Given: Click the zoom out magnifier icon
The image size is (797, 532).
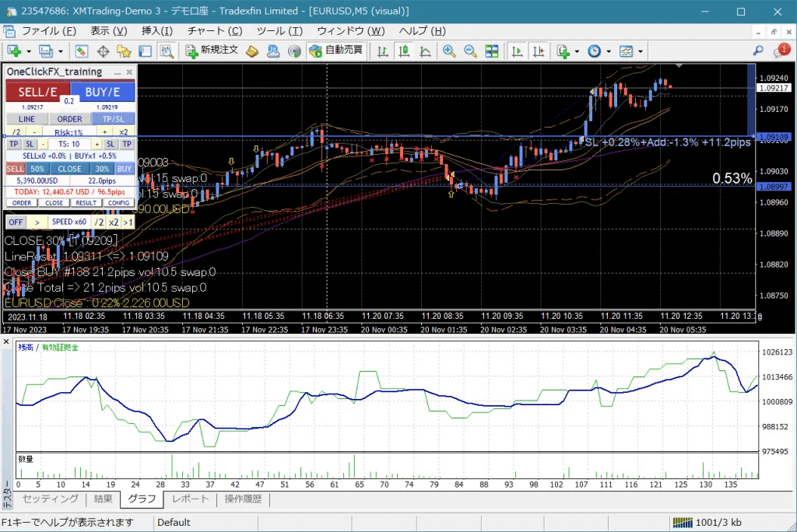Looking at the screenshot, I should (470, 51).
